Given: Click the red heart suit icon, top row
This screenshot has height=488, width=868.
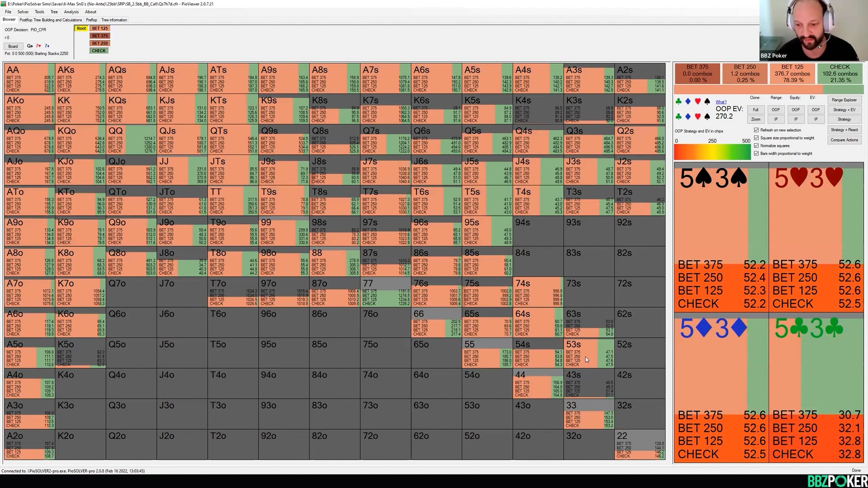Looking at the screenshot, I should pyautogui.click(x=698, y=102).
